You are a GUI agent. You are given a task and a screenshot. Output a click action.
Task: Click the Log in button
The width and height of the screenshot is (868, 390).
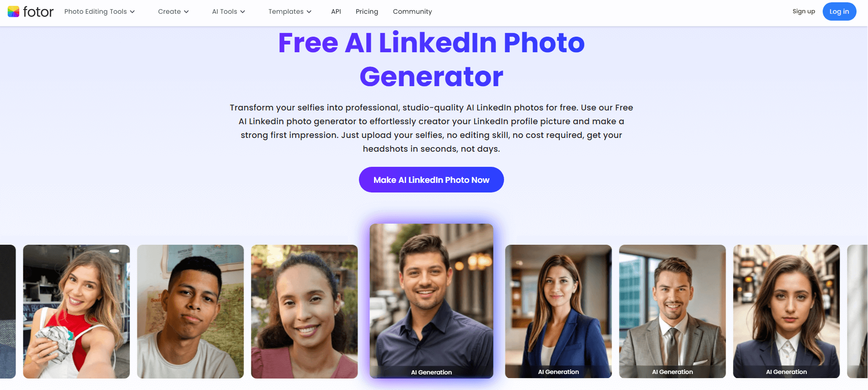click(839, 11)
